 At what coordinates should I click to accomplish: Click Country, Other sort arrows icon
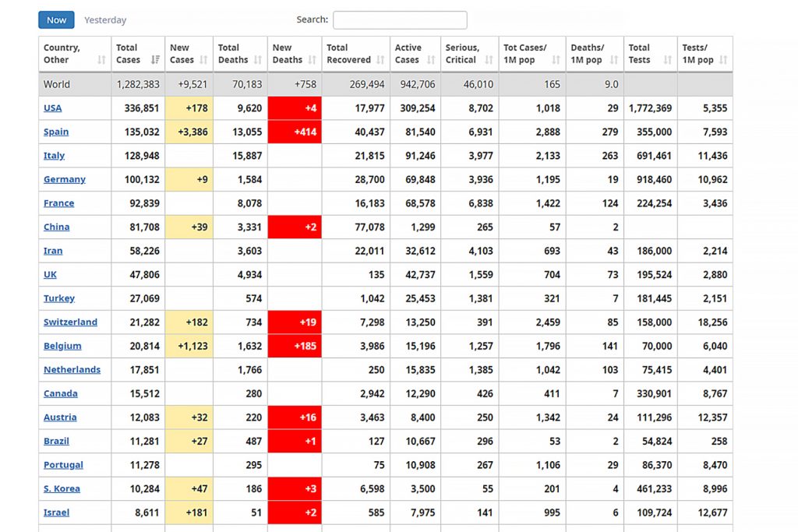(101, 60)
